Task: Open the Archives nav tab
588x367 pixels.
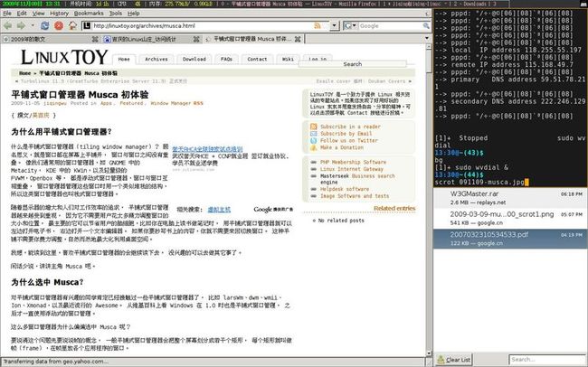Action: pos(156,60)
